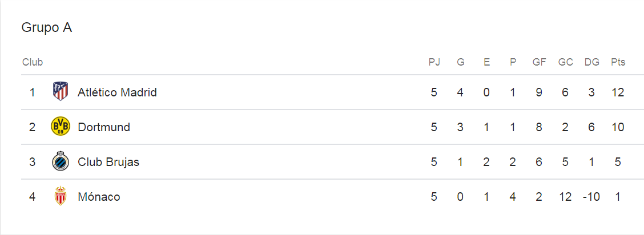
Task: Click the GF column header
Action: tap(539, 62)
